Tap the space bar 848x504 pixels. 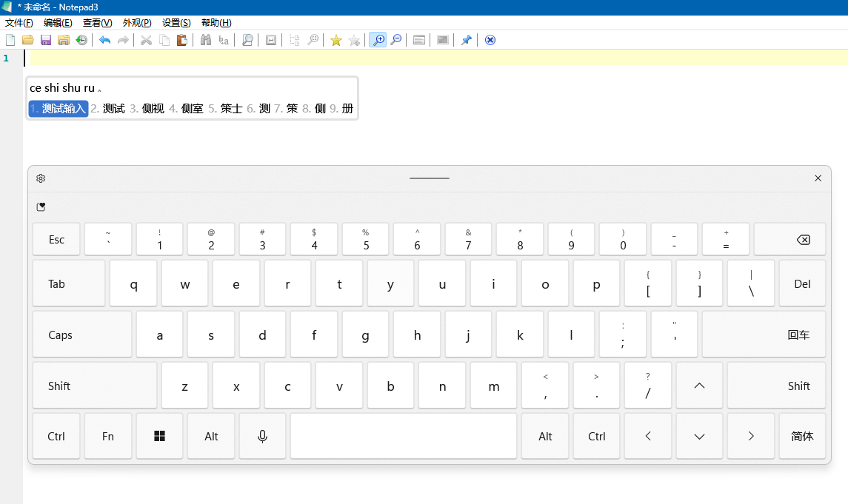click(404, 437)
